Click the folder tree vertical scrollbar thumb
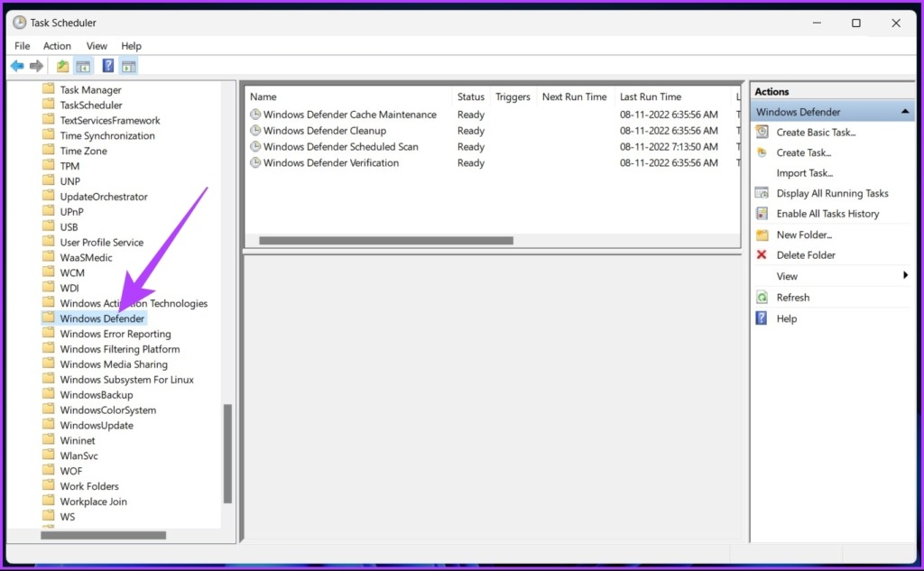Screen dimensions: 924x571 click(227, 454)
